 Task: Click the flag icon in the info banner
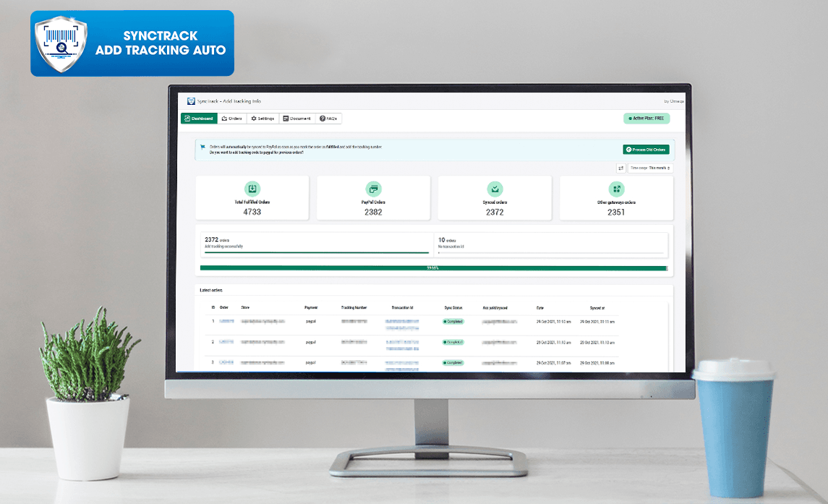(203, 147)
